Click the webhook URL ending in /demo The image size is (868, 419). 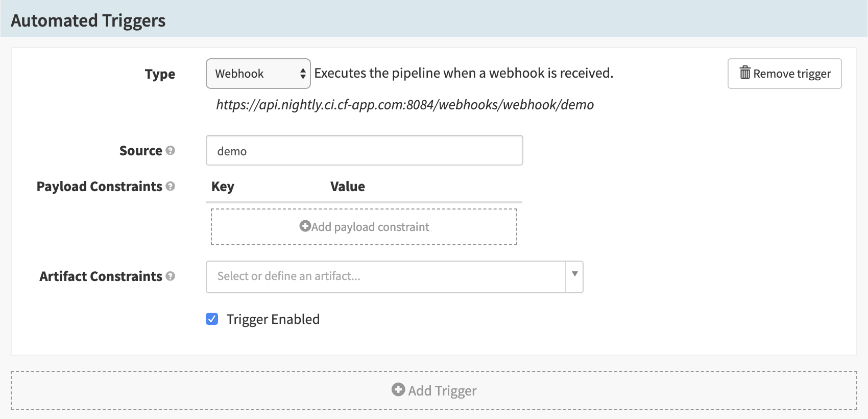[404, 105]
